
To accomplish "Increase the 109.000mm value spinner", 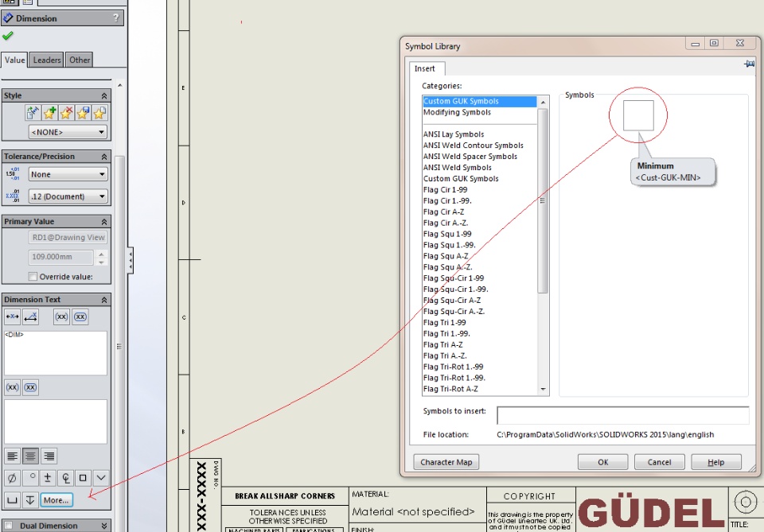I will tap(101, 254).
